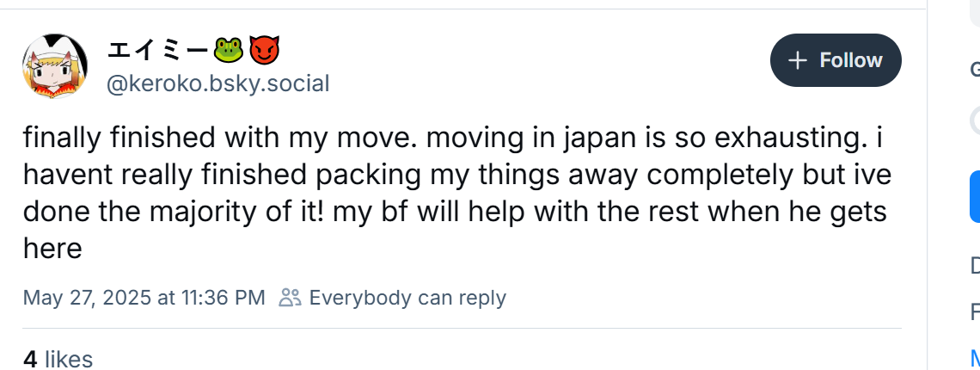
Task: Click the sidebar item starting with F
Action: [x=975, y=311]
